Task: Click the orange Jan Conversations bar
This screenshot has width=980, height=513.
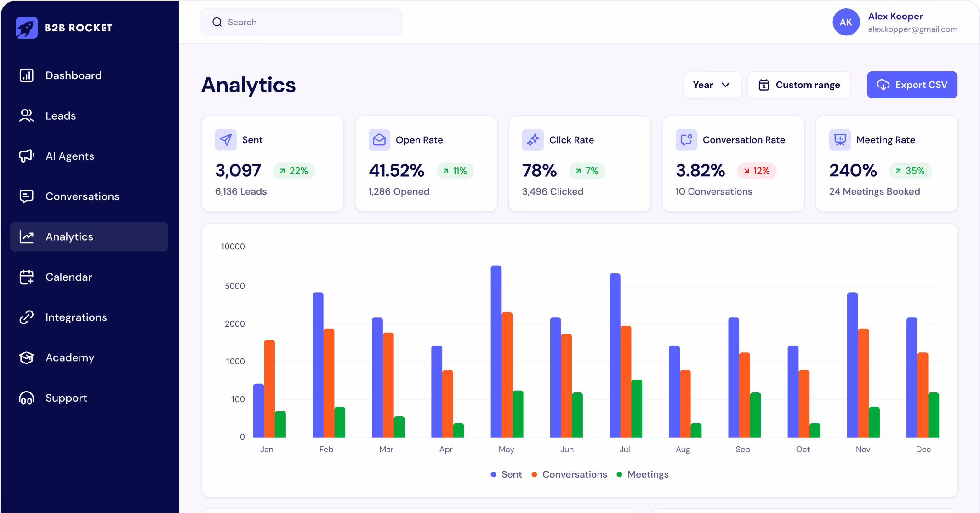Action: (x=269, y=389)
